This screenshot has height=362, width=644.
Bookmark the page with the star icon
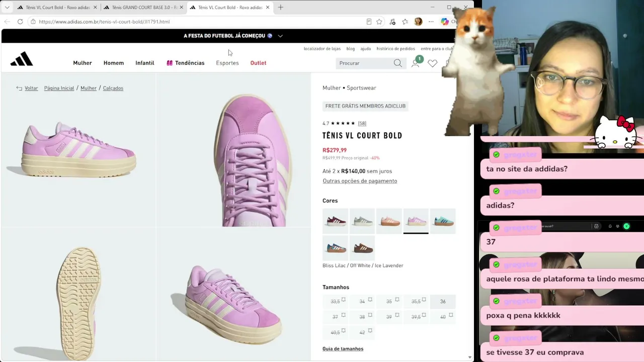[379, 22]
